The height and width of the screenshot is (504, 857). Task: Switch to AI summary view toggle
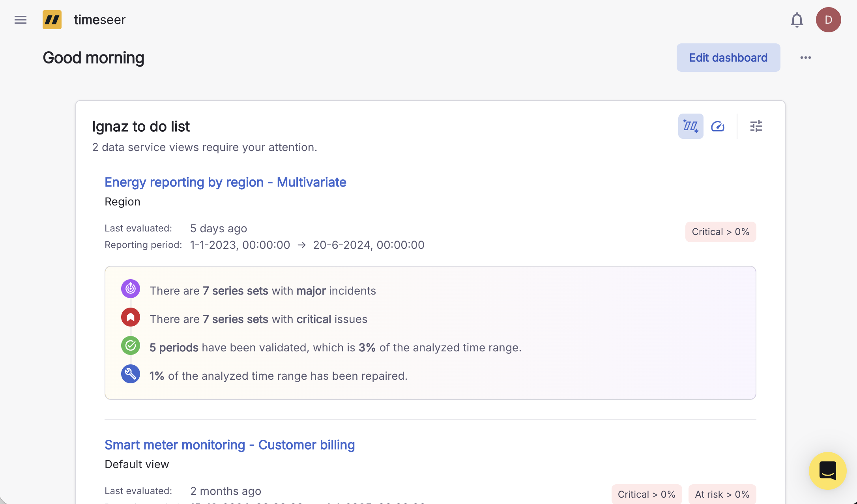[690, 126]
